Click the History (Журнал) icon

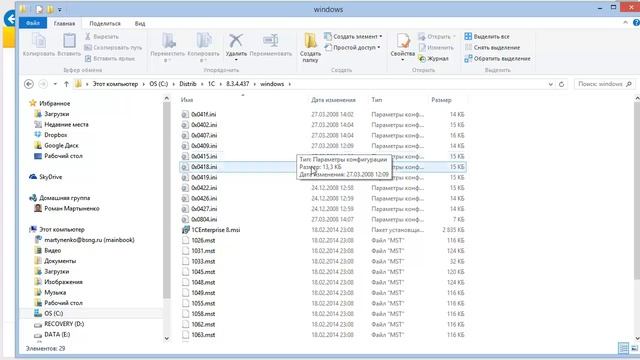coord(433,59)
